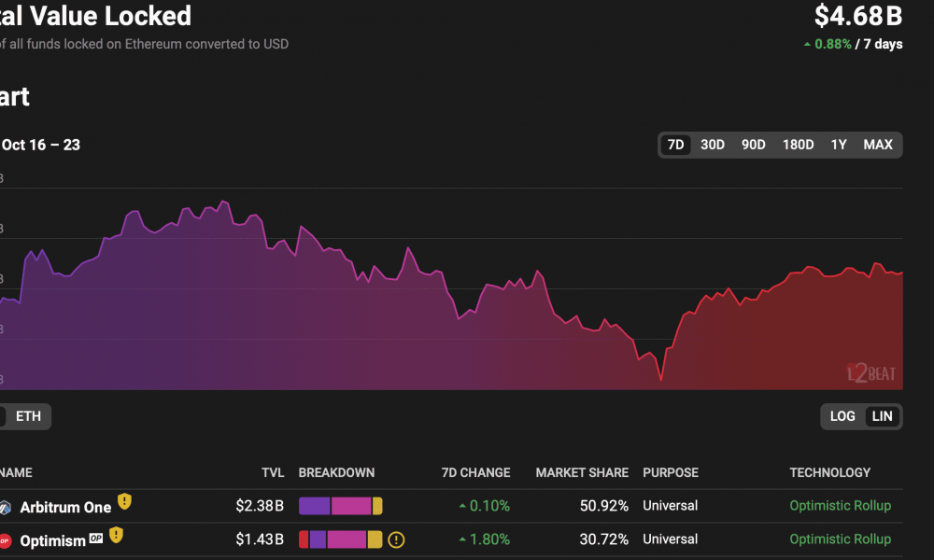Viewport: 934px width, 560px height.
Task: Click Arbitrum One yellow shield warning icon
Action: coord(124,502)
